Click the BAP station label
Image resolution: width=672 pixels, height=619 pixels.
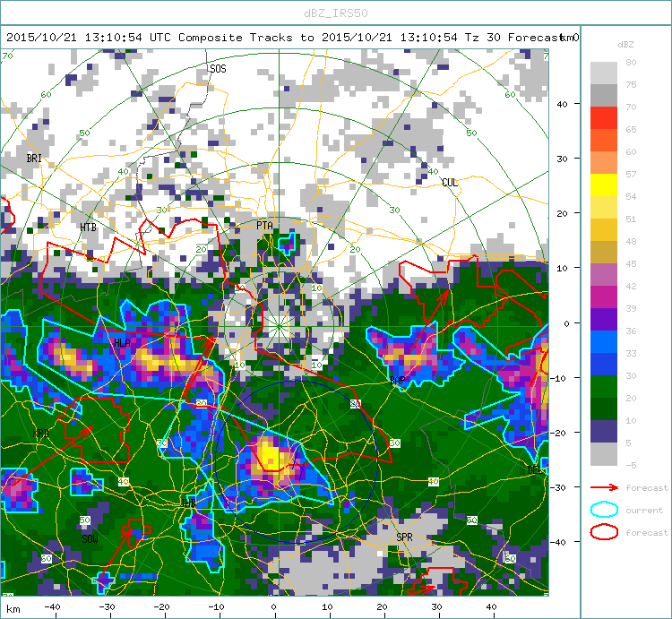click(397, 380)
